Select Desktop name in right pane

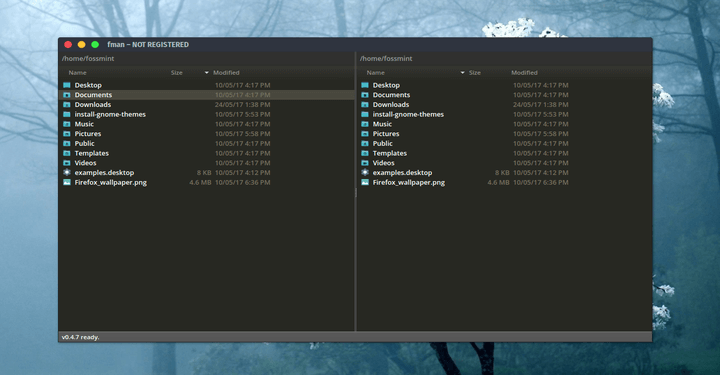tap(386, 85)
